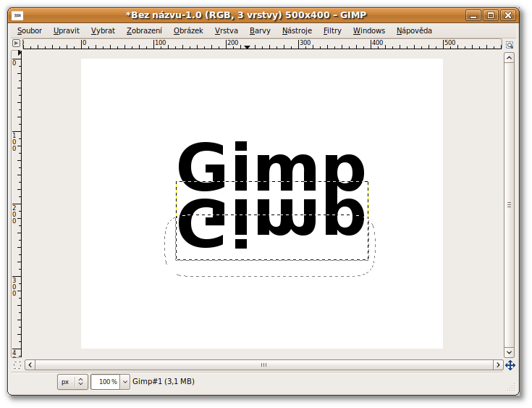Minimize the GIMP window
532x408 pixels.
[x=473, y=15]
